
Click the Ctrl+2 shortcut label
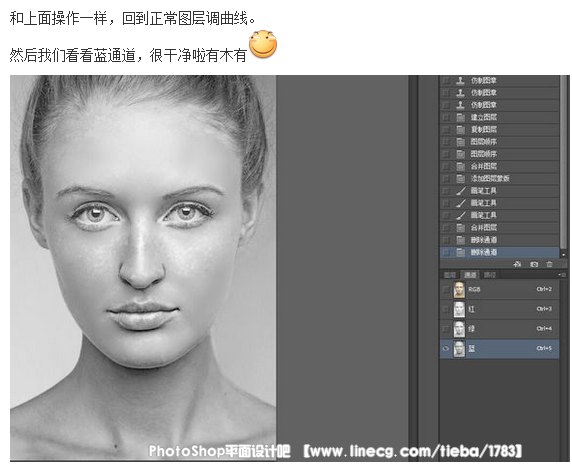pos(544,289)
